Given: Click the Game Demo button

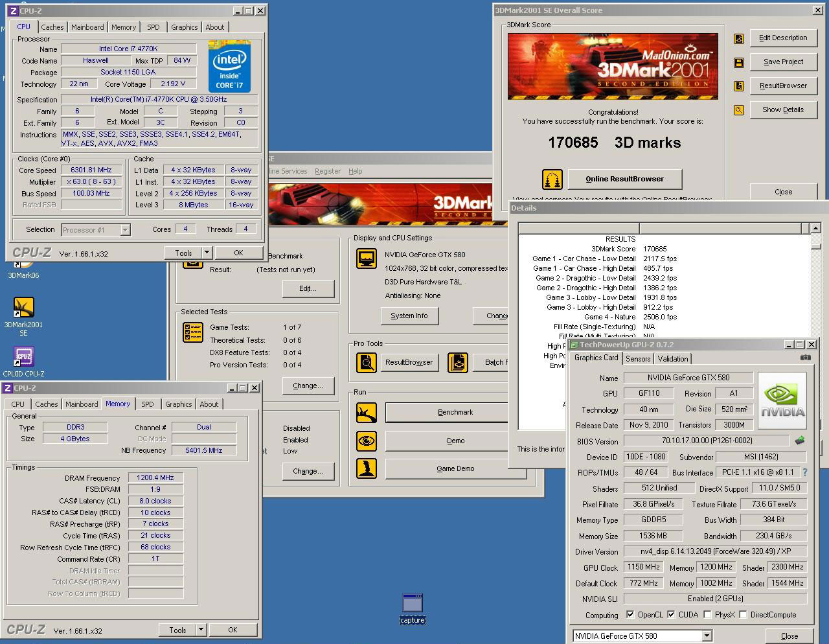Looking at the screenshot, I should tap(455, 468).
